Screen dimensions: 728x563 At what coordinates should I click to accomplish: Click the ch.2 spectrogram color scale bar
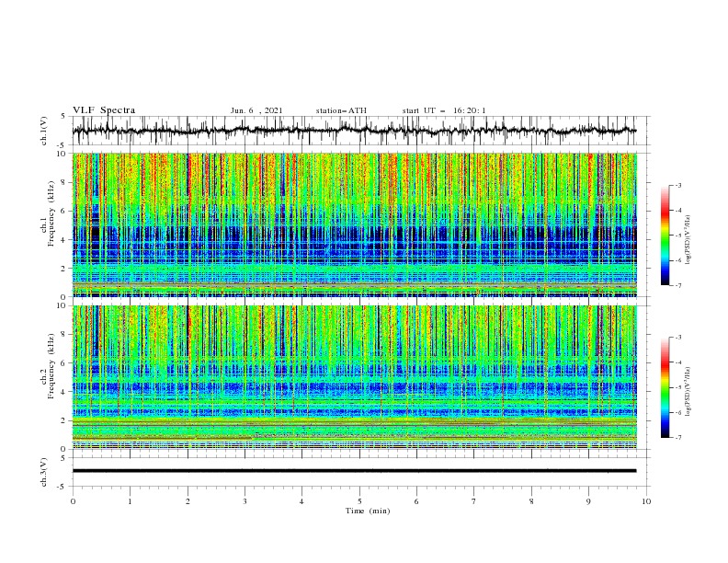(665, 387)
